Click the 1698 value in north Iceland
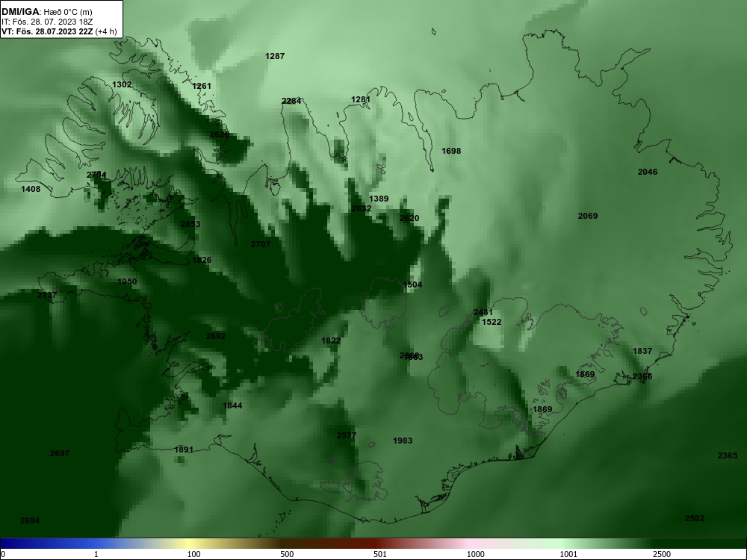This screenshot has width=747, height=560. coord(451,151)
